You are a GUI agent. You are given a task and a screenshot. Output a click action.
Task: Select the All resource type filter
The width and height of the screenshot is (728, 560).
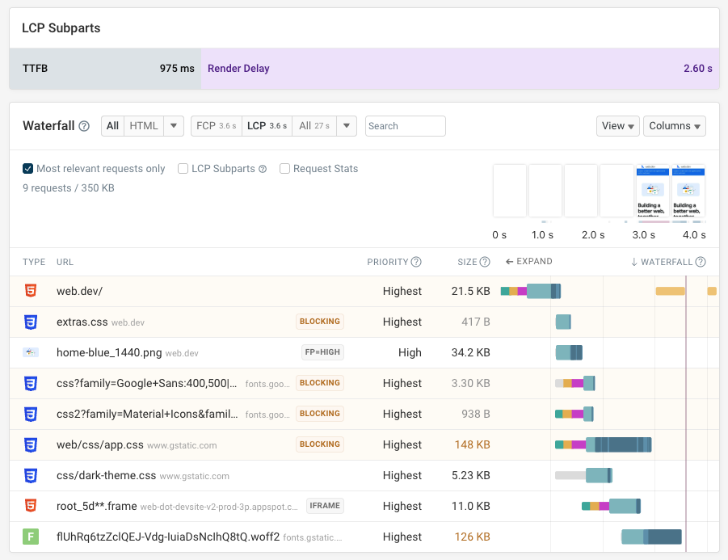(x=112, y=126)
